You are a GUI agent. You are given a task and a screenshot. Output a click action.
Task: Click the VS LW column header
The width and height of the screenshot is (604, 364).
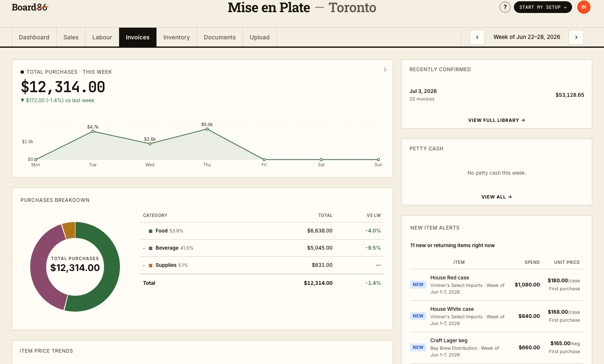[374, 215]
